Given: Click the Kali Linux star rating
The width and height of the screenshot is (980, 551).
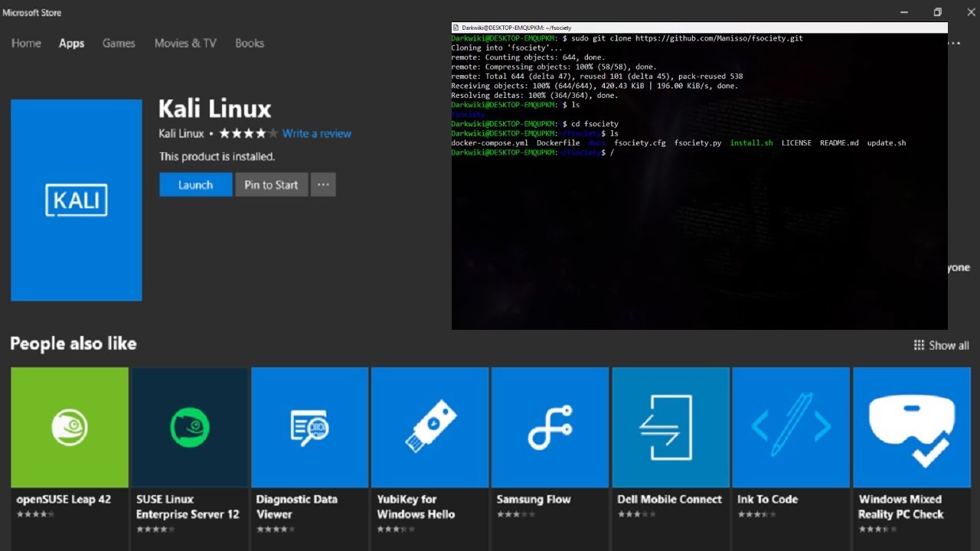Looking at the screenshot, I should click(249, 133).
